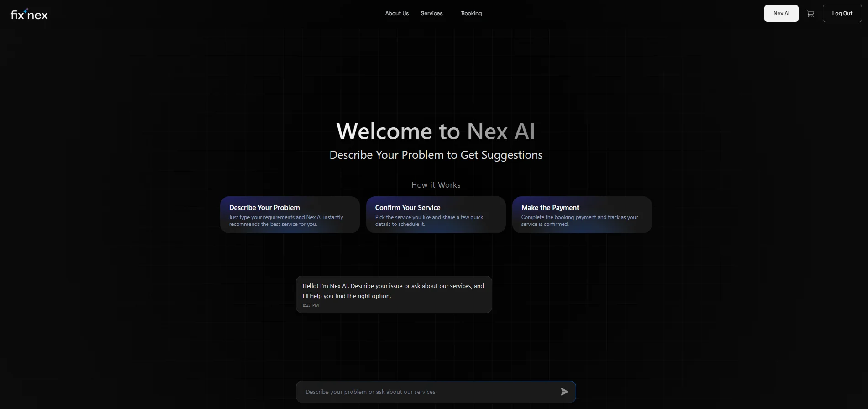Select the 'Describe Your Problem' card title
The width and height of the screenshot is (868, 409).
(264, 208)
